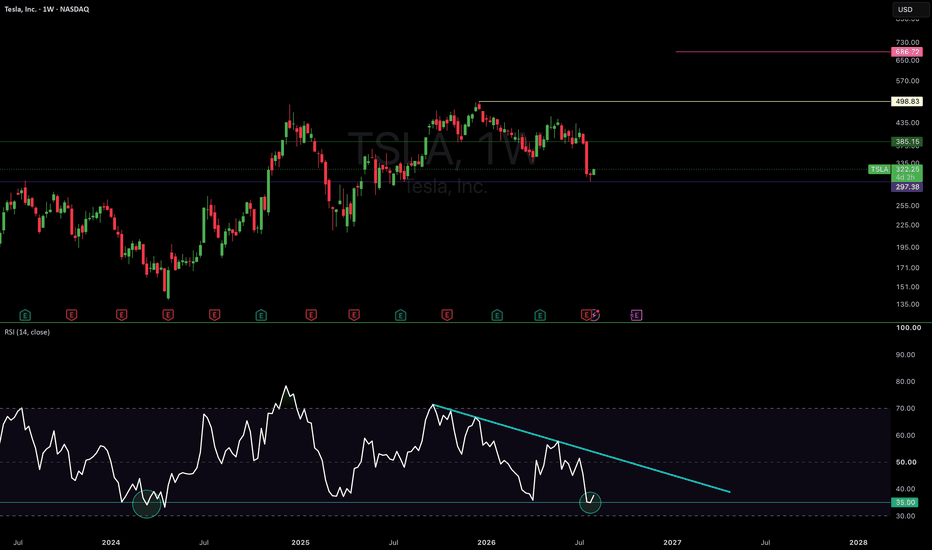
Task: Click the RSI (14, close) indicator title
Action: [27, 332]
